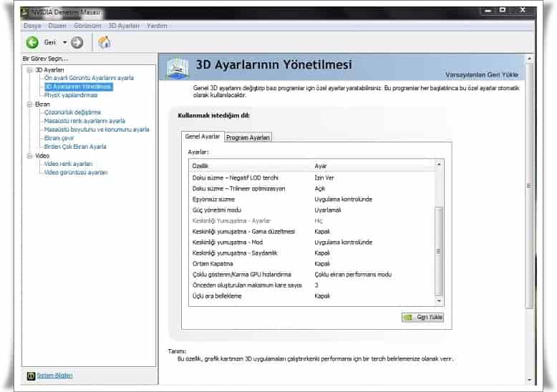
Task: Click the Sistem Bilgileri info icon
Action: (x=31, y=376)
